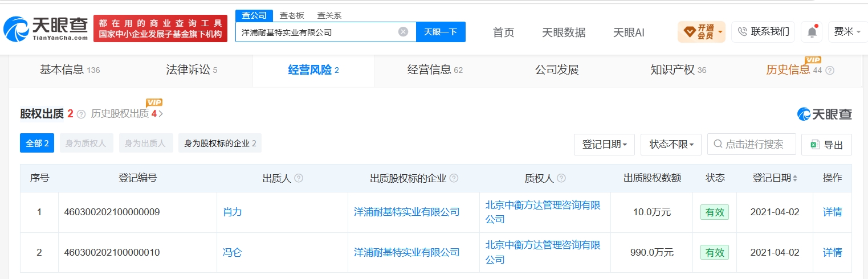Switch to 知识产权 tab
This screenshot has height=279, width=868.
[678, 70]
